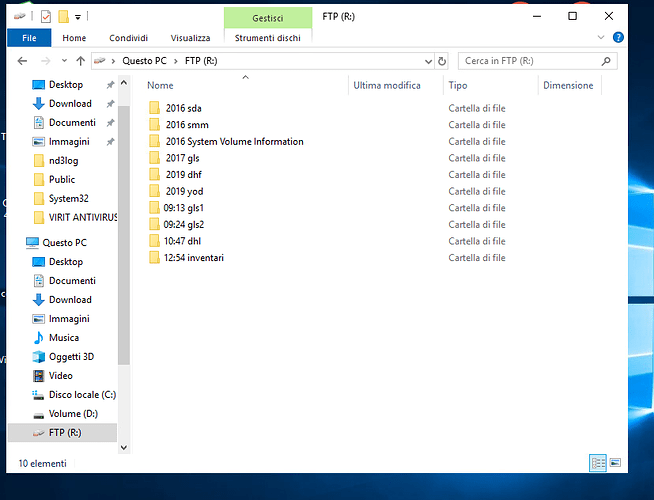This screenshot has height=500, width=654.
Task: Sort by Ultima modifica column header
Action: [x=387, y=85]
